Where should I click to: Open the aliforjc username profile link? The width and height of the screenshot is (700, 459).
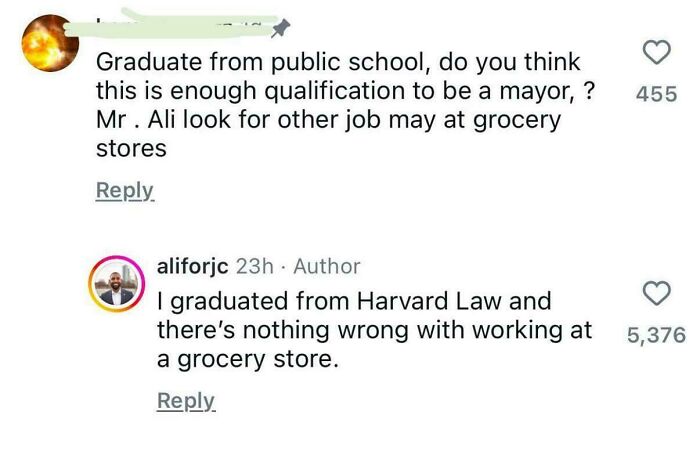point(192,266)
